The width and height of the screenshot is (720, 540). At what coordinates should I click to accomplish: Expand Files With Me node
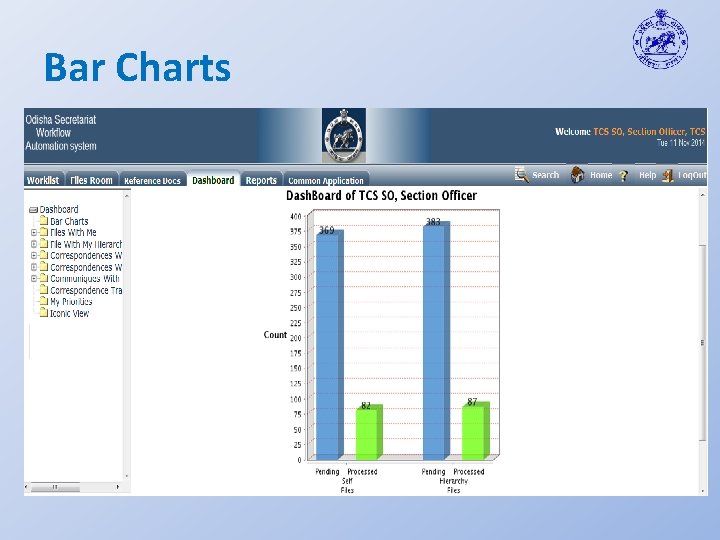pos(34,233)
